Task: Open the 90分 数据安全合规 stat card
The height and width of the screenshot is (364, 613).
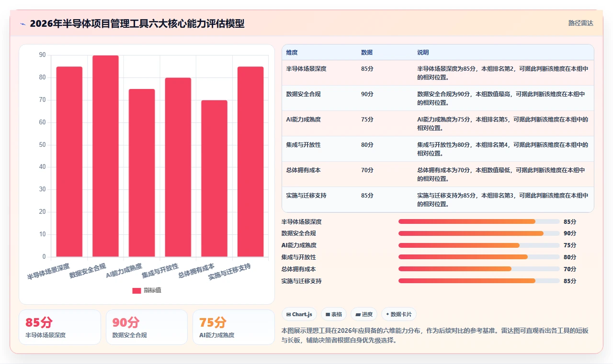Action: [147, 327]
